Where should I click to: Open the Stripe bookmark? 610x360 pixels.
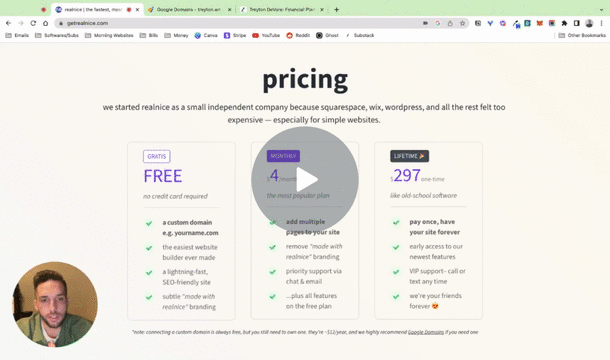click(x=235, y=35)
